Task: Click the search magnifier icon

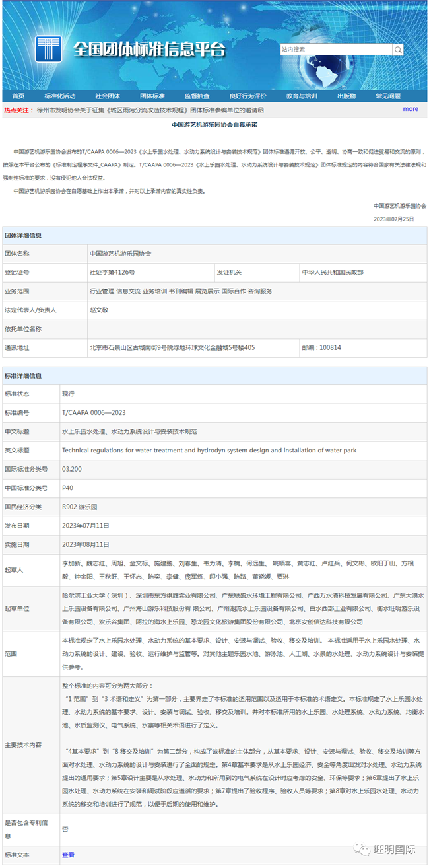Action: pyautogui.click(x=398, y=50)
